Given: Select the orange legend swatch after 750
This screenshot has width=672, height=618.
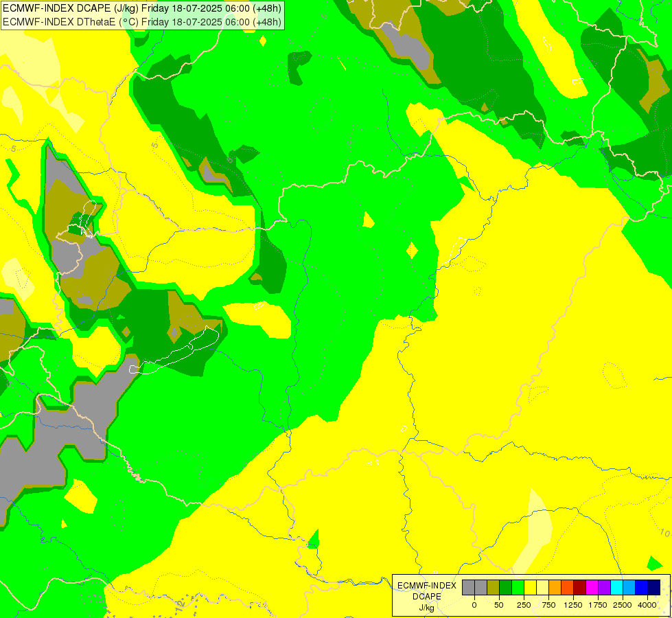Looking at the screenshot, I should tap(555, 587).
